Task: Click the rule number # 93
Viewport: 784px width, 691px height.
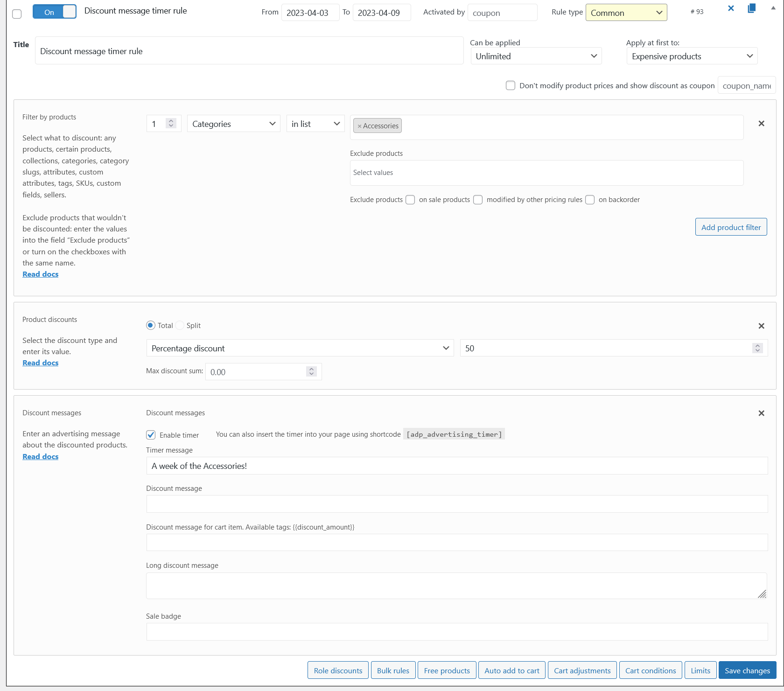Action: coord(697,12)
